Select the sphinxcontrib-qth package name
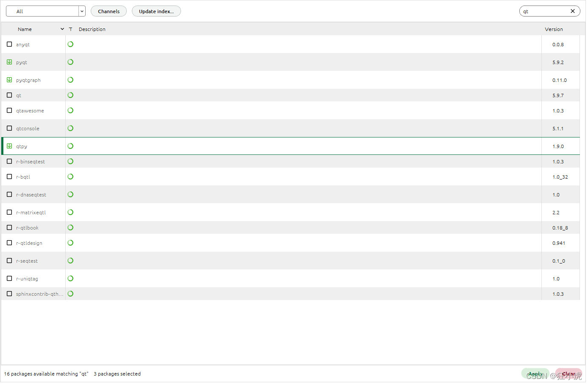The width and height of the screenshot is (588, 384). (40, 294)
